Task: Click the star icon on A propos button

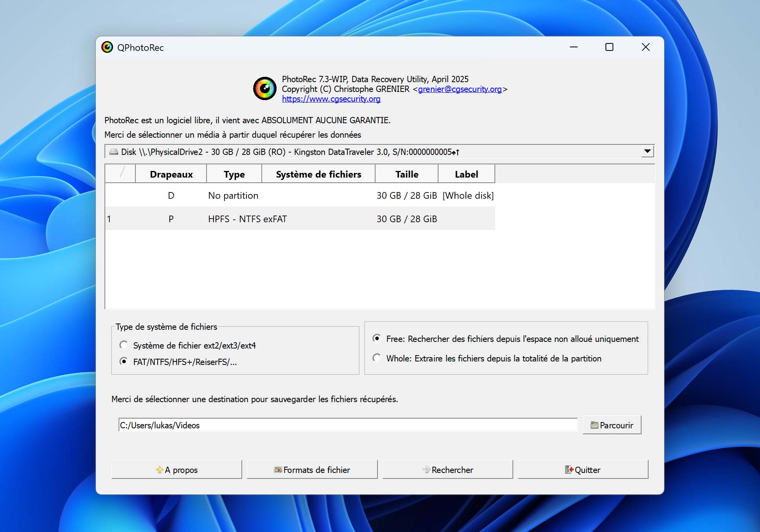Action: pos(160,470)
